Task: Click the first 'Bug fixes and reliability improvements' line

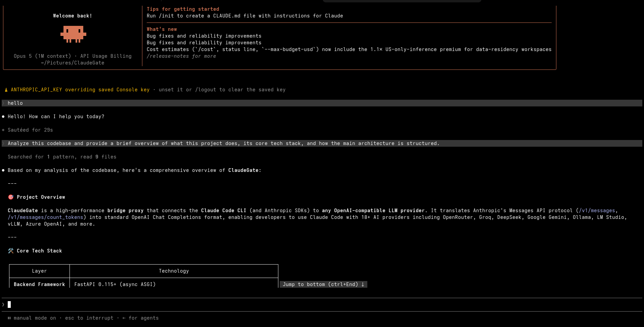Action: click(x=204, y=36)
